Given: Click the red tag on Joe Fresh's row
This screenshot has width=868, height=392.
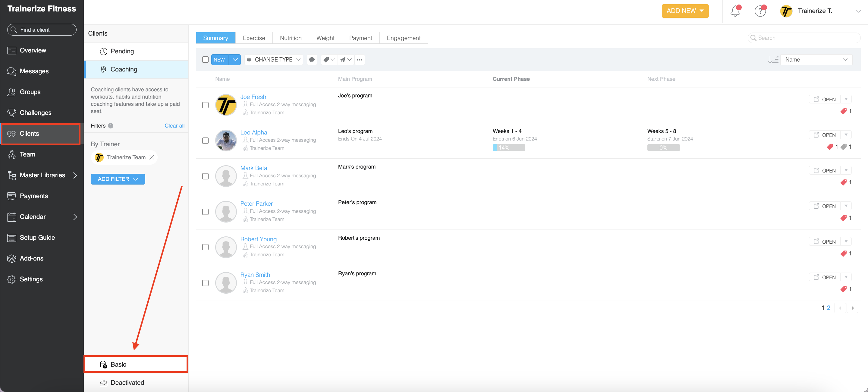Looking at the screenshot, I should point(843,111).
